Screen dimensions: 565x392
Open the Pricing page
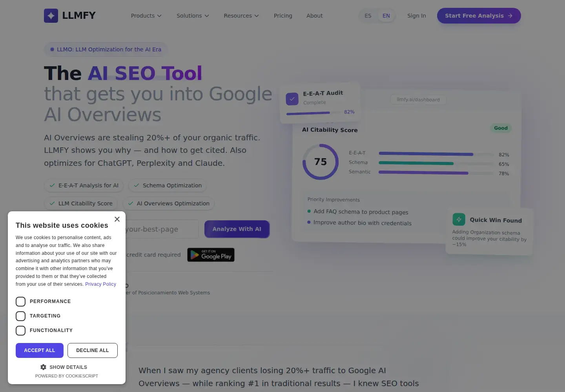pyautogui.click(x=283, y=16)
